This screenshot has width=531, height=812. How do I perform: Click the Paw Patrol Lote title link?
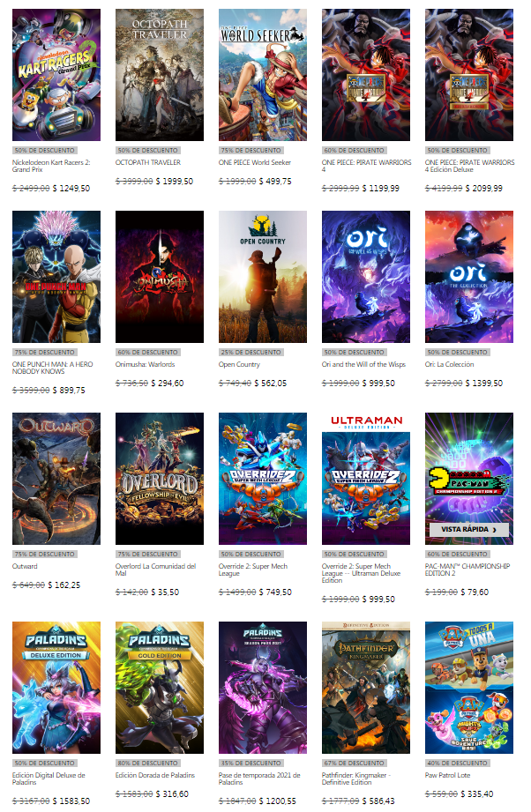coord(447,775)
